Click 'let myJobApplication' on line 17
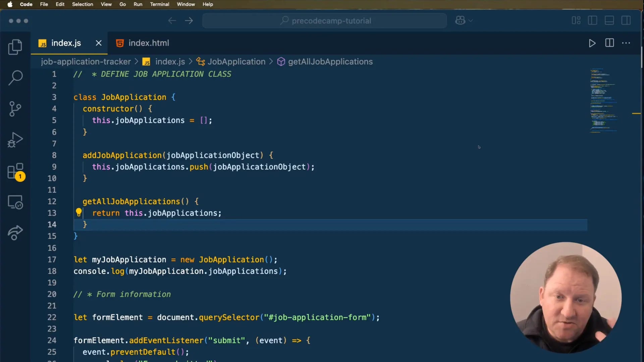This screenshot has width=644, height=362. tap(120, 260)
